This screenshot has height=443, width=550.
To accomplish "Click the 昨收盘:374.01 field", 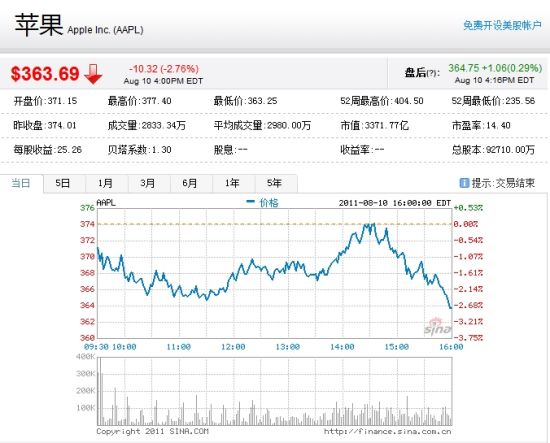I will [x=45, y=125].
